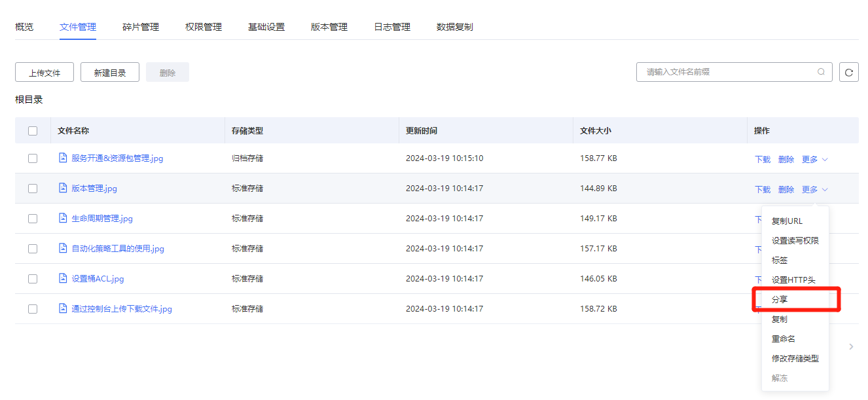868x400 pixels.
Task: Open file 通过控制台上传下载文件.jpg
Action: (x=122, y=309)
